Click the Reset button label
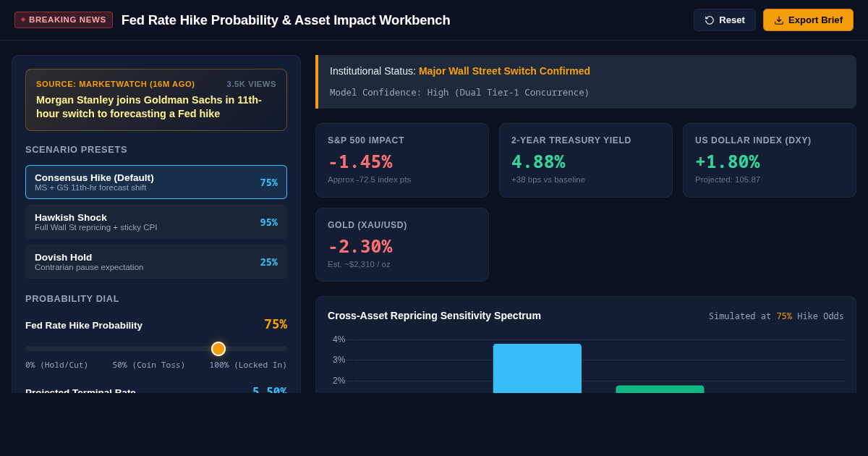Viewport: 868px width, 456px height. click(732, 20)
